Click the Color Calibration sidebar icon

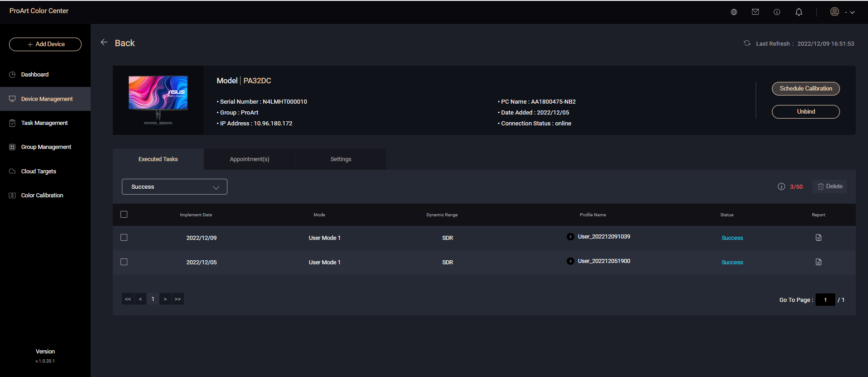click(x=12, y=196)
